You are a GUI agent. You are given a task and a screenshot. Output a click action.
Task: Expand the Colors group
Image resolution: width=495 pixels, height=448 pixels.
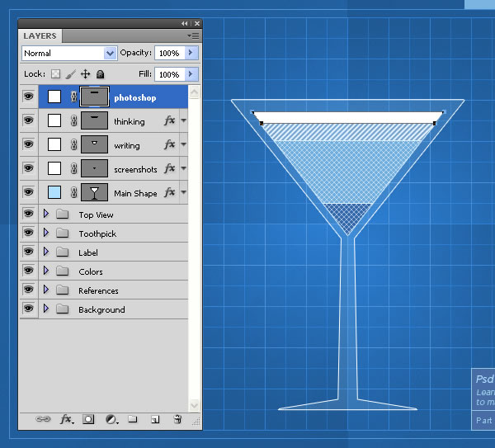tap(46, 271)
